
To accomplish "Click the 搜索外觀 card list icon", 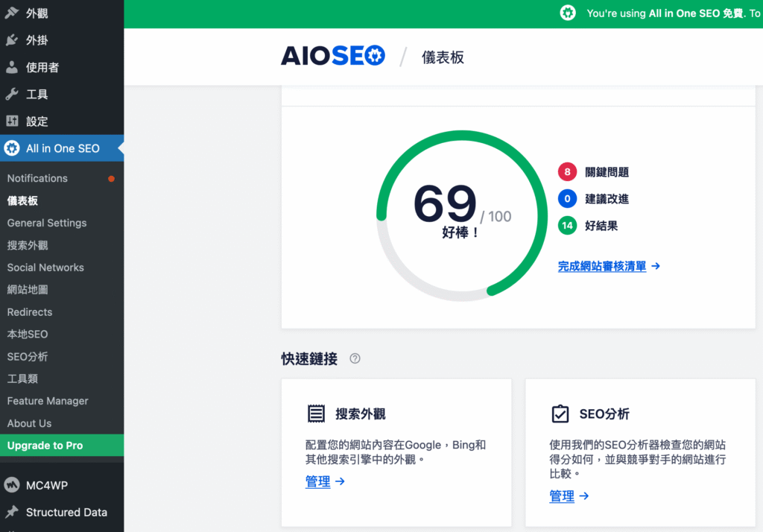I will (x=316, y=414).
